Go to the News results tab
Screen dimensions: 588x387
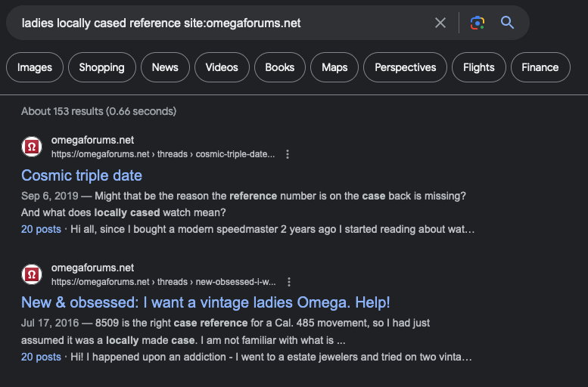tap(165, 67)
